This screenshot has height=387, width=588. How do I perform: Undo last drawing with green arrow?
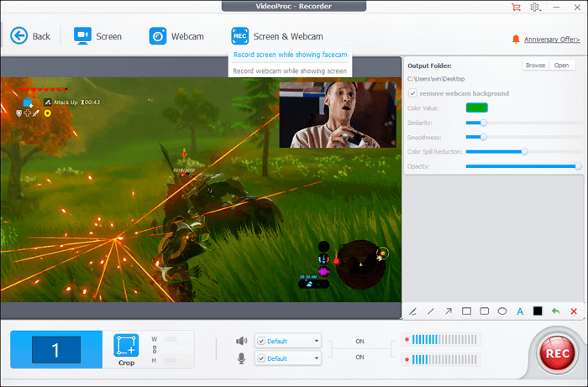coord(556,311)
